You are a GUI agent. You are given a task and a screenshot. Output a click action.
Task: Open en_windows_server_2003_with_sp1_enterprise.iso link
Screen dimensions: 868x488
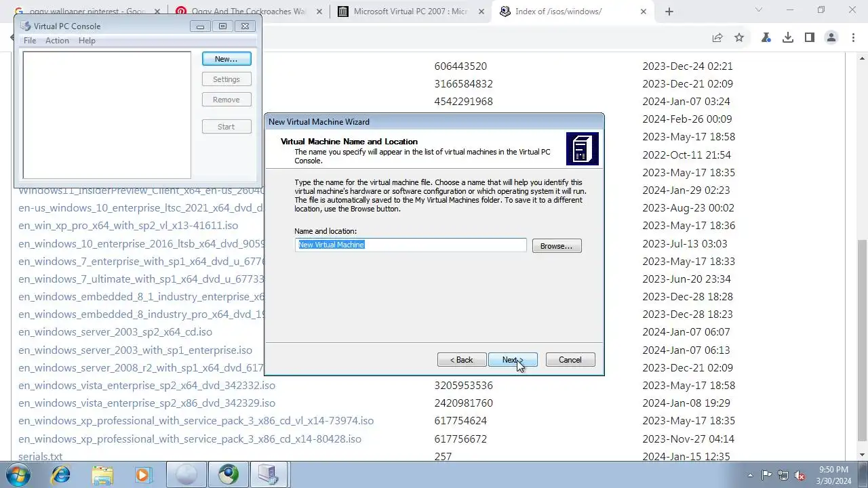coord(135,350)
